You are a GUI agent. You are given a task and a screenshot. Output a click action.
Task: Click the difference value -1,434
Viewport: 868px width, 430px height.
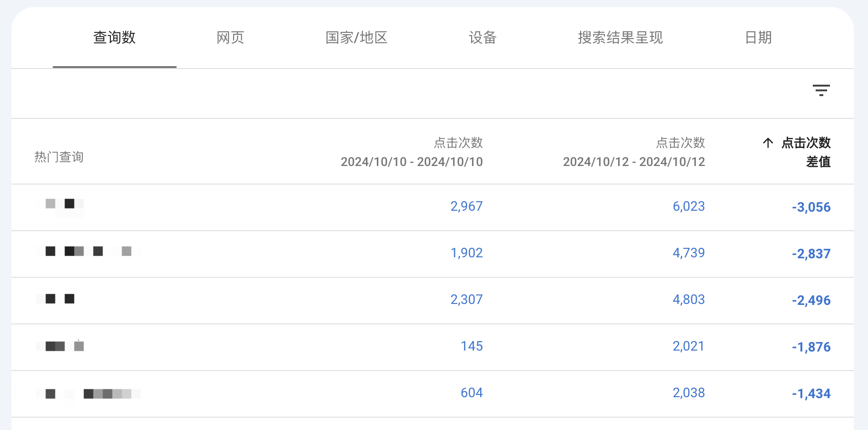pos(811,394)
